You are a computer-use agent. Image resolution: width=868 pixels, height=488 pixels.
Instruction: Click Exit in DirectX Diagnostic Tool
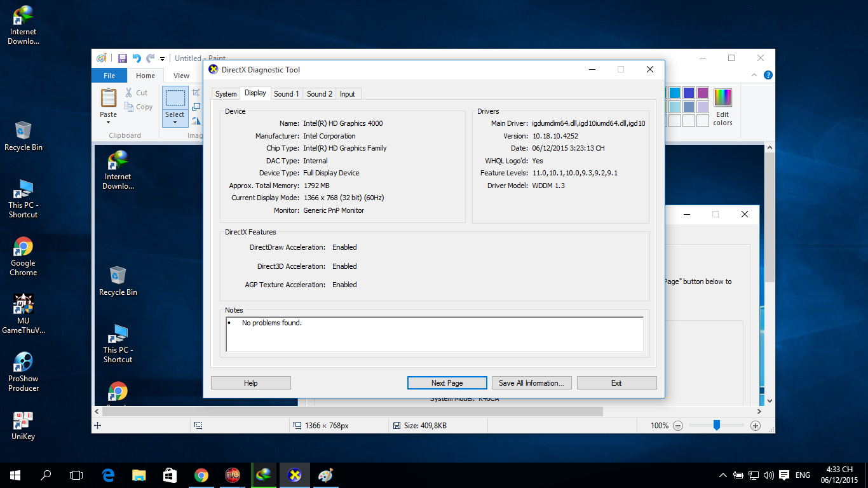coord(616,383)
